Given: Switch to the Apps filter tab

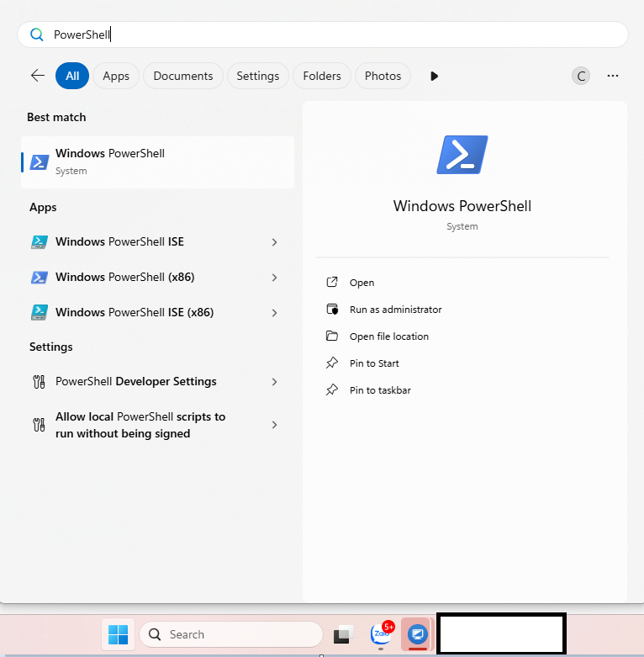Looking at the screenshot, I should click(116, 76).
